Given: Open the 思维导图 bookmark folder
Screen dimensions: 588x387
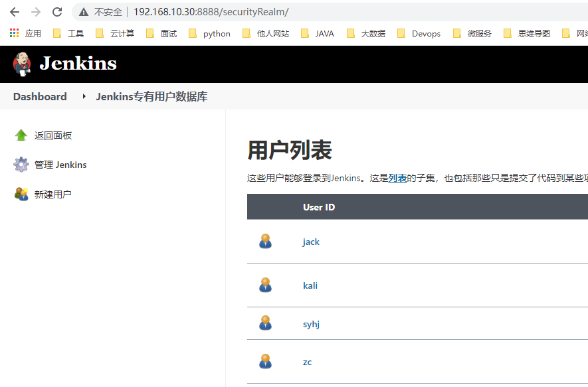Looking at the screenshot, I should coord(527,34).
